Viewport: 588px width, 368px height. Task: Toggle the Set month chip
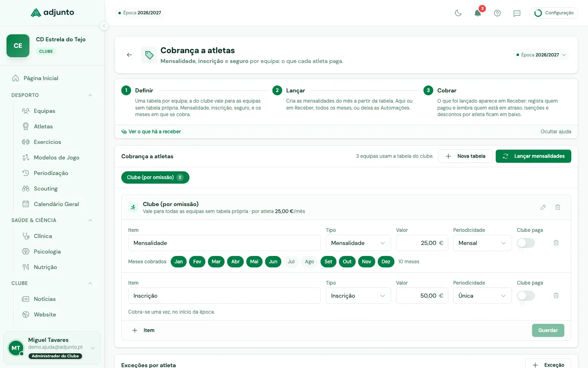(328, 262)
